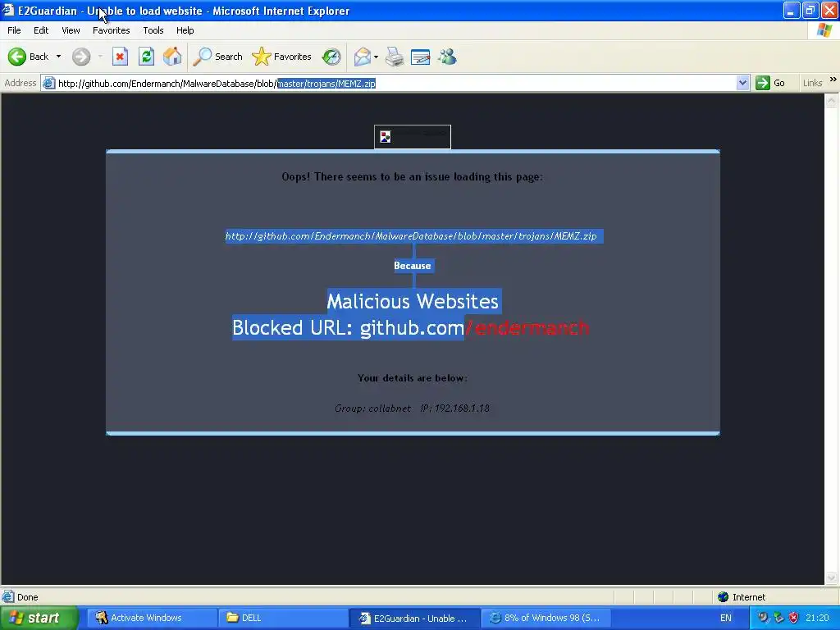Go to the Home page icon

click(172, 57)
